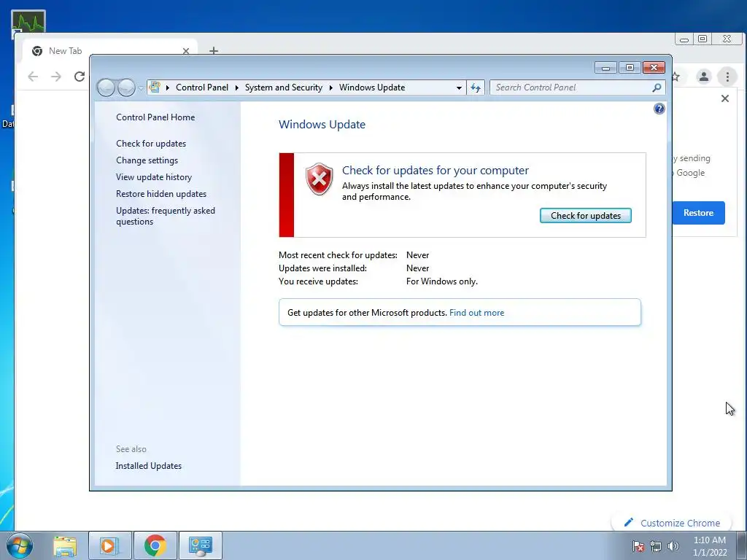Click Chrome bookmark star icon
This screenshot has width=747, height=560.
[676, 76]
